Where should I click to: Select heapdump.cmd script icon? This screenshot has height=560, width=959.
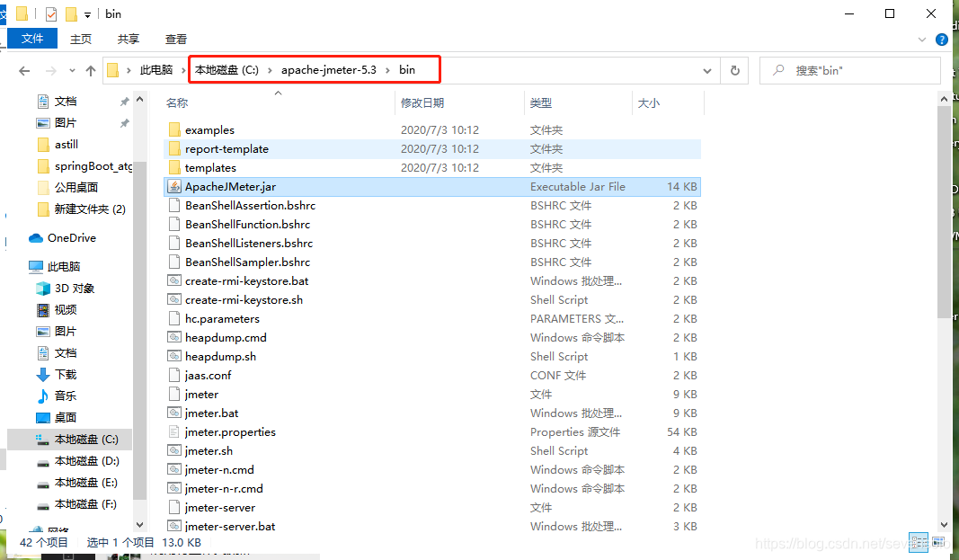click(x=174, y=337)
